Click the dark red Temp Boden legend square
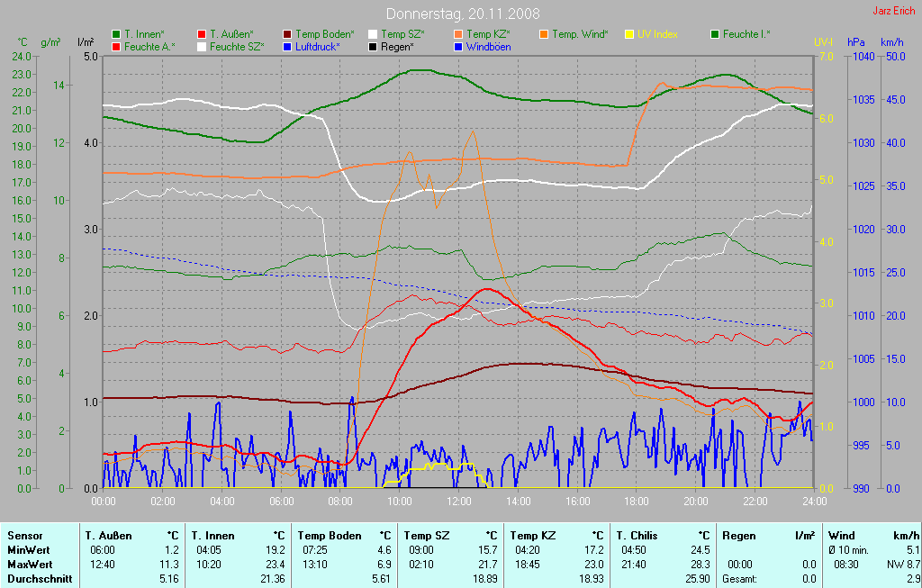 pos(287,34)
